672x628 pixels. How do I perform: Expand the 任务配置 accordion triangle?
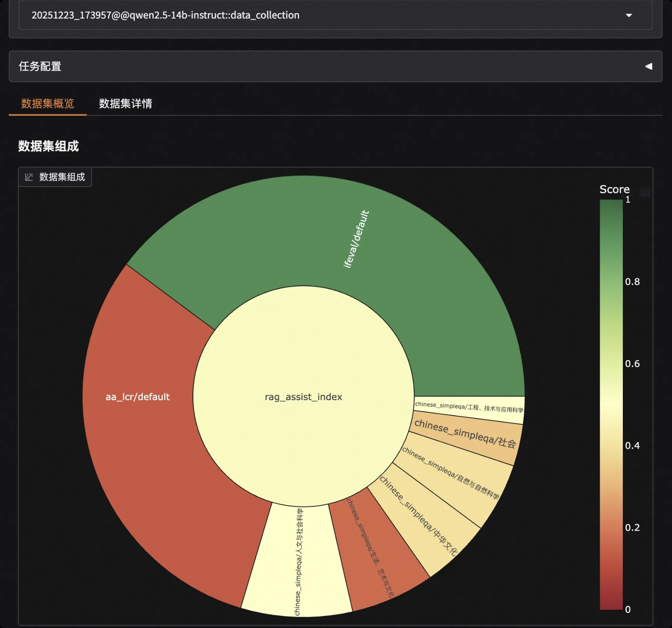point(648,67)
